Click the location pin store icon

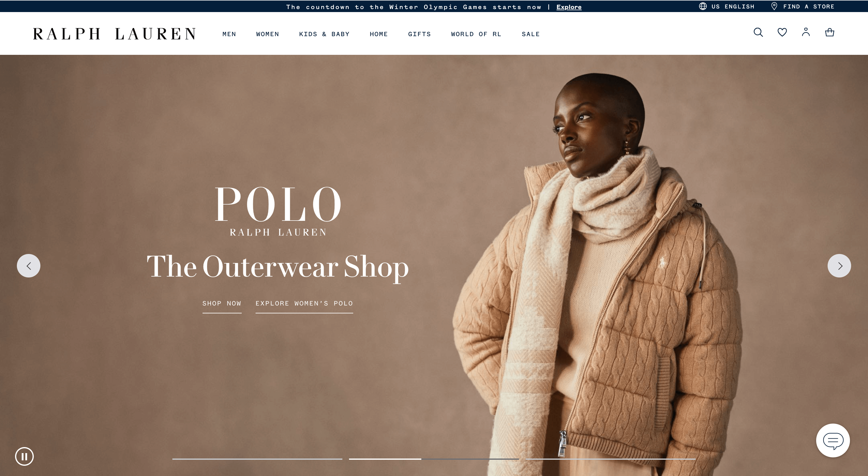[774, 6]
